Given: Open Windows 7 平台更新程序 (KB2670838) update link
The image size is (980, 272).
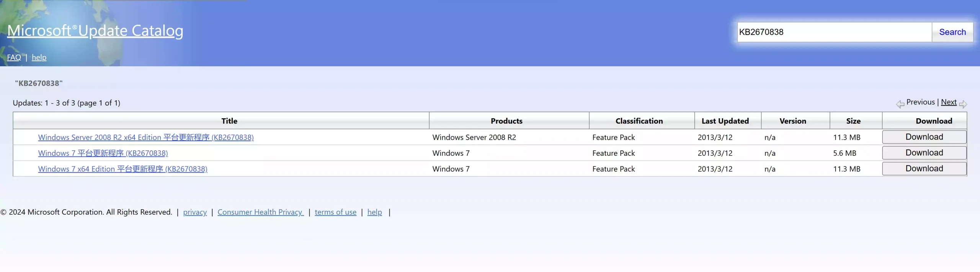Looking at the screenshot, I should (103, 153).
